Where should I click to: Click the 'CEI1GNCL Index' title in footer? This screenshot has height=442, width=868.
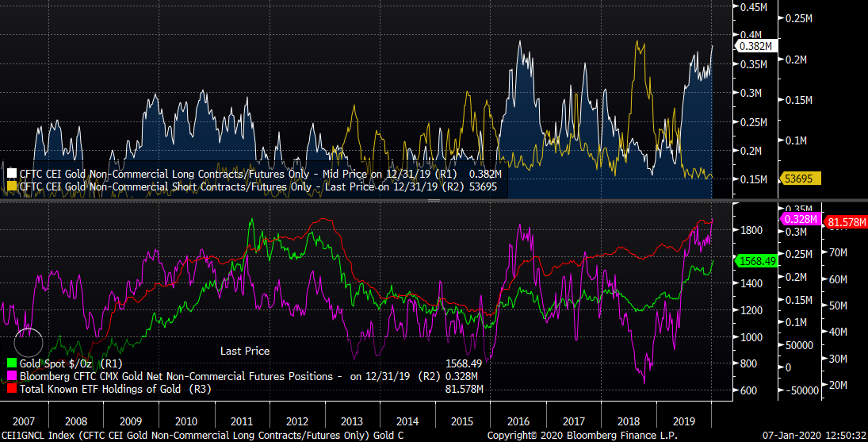pyautogui.click(x=39, y=436)
